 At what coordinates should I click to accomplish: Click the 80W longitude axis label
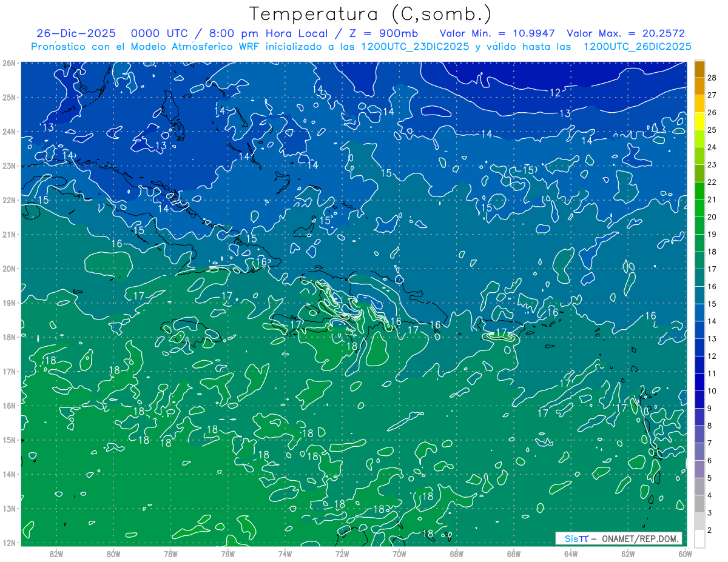pos(113,554)
